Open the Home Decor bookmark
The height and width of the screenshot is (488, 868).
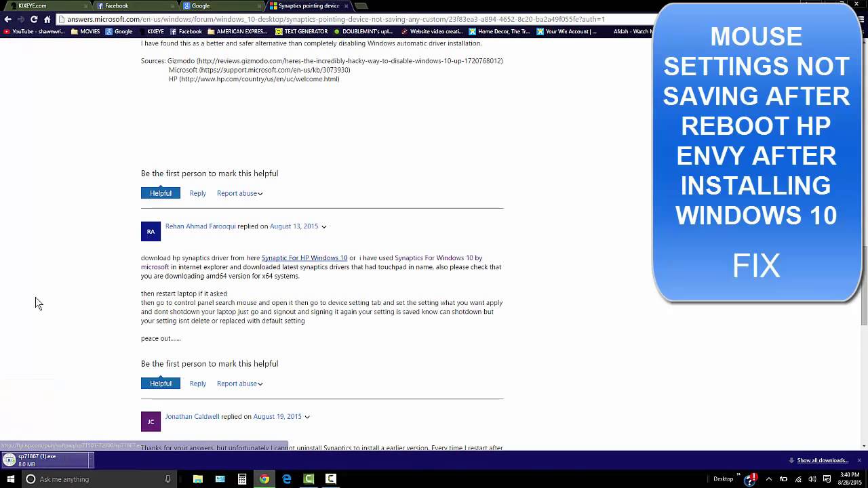(x=499, y=31)
